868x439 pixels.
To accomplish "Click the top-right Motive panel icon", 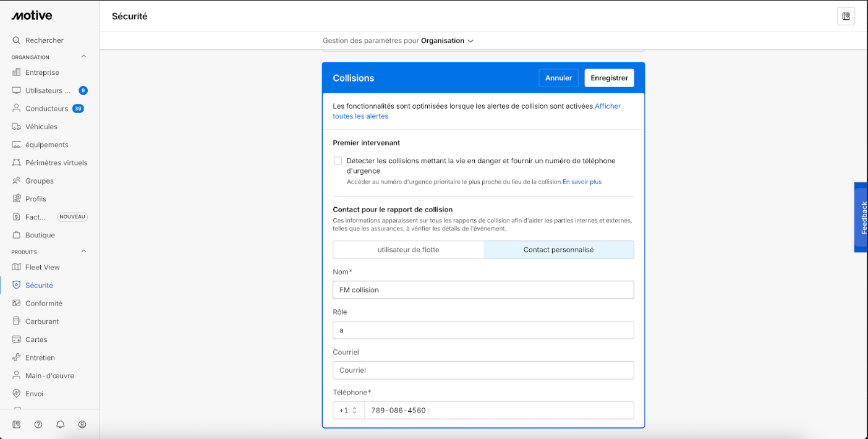I will (846, 16).
